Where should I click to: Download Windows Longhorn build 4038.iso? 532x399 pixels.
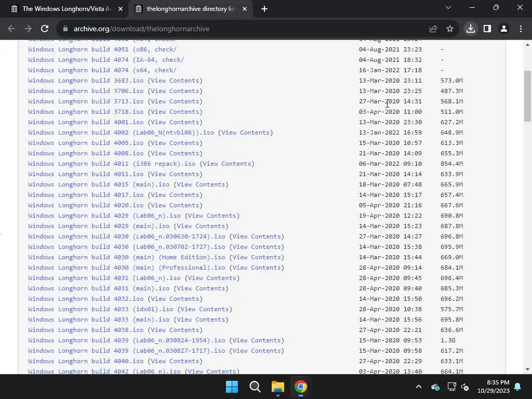[86, 330]
